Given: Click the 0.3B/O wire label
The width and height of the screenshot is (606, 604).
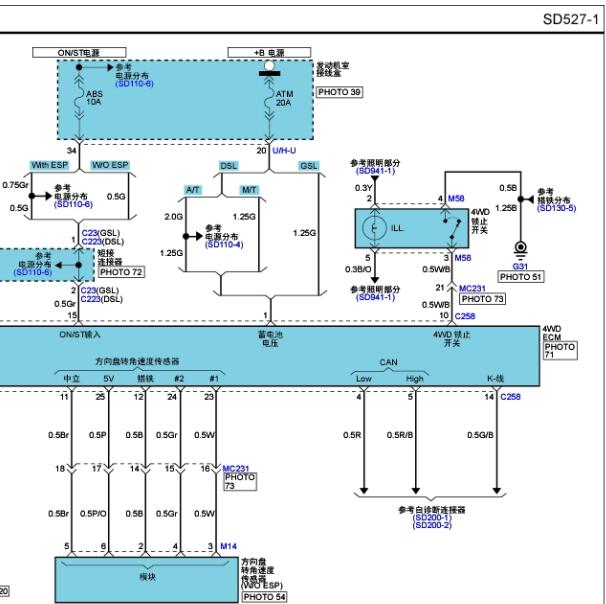Looking at the screenshot, I should pos(358,269).
